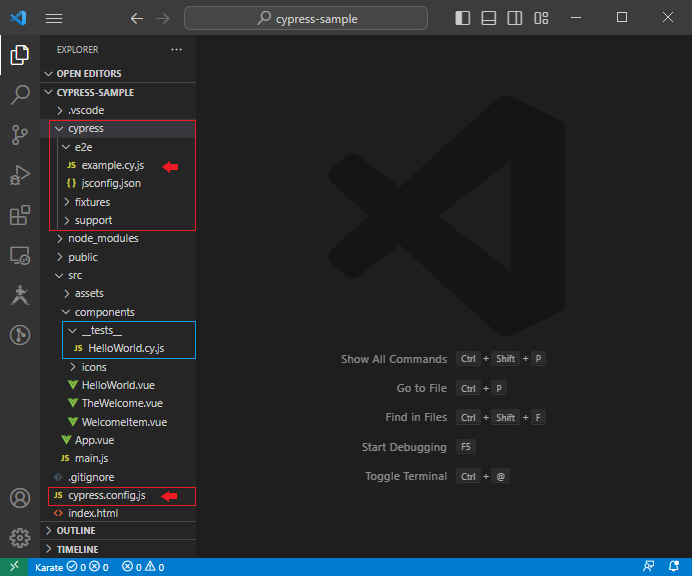Open index.html file
692x576 pixels.
pyautogui.click(x=118, y=513)
